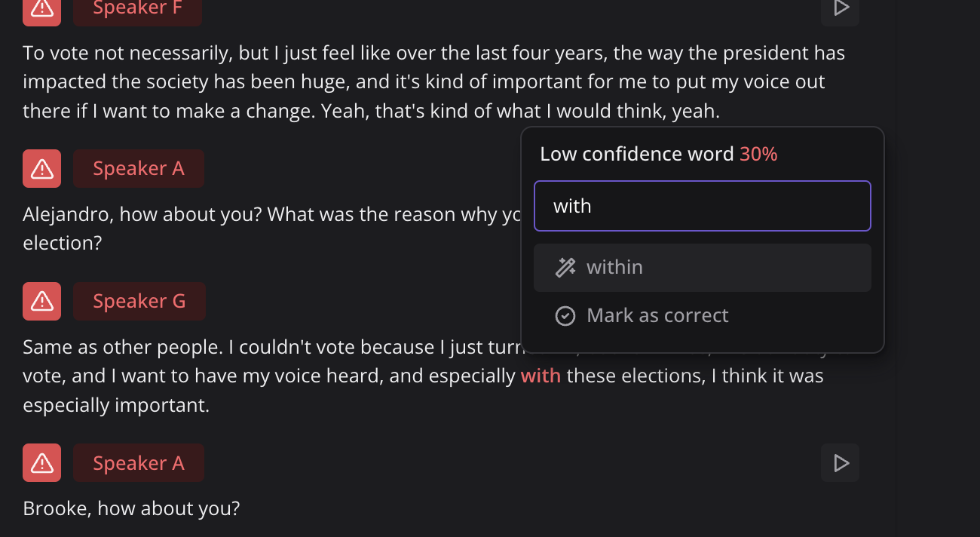Image resolution: width=980 pixels, height=537 pixels.
Task: Click warning icon above the Alejandro question
Action: point(41,168)
